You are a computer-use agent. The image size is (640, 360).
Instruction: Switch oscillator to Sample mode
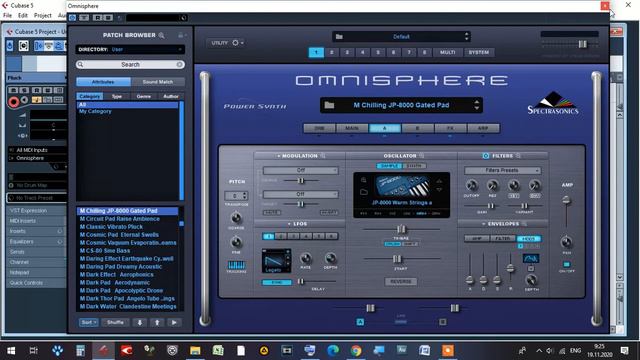(x=389, y=166)
